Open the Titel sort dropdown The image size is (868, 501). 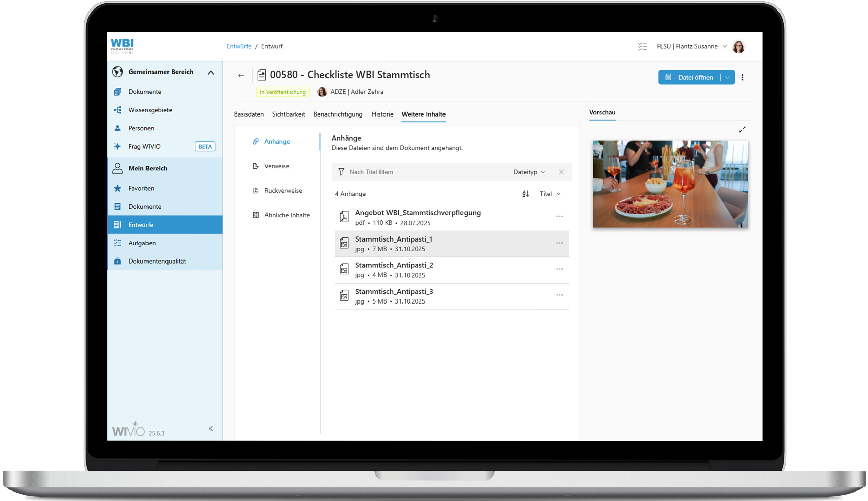pos(550,194)
